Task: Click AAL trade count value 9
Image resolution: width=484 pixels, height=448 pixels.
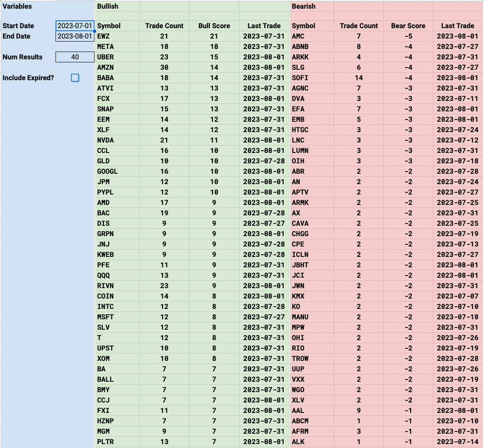Action: coord(359,411)
